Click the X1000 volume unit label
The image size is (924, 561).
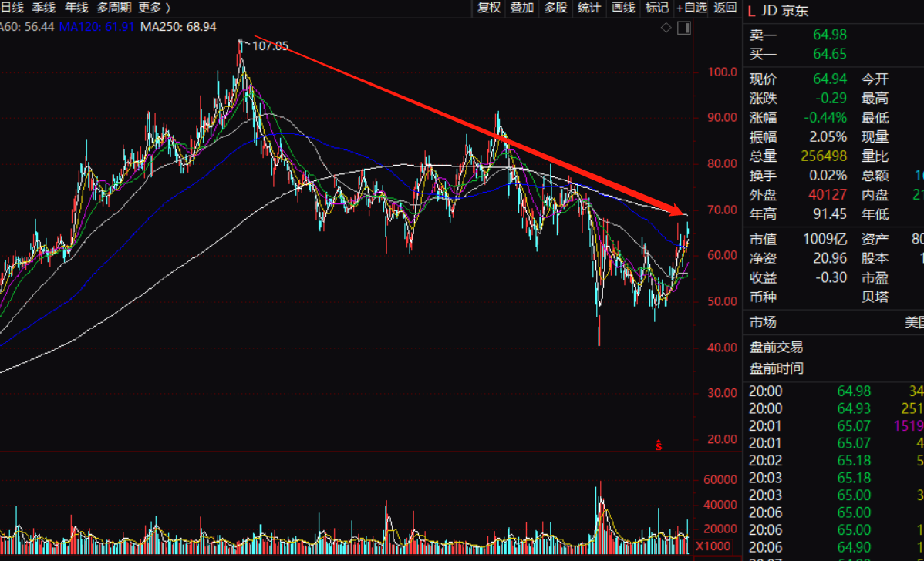point(713,546)
